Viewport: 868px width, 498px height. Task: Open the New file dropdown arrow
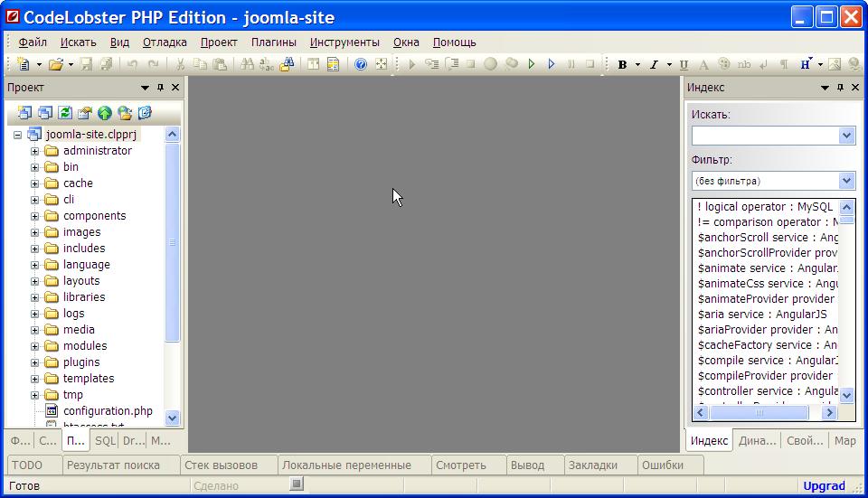click(39, 65)
